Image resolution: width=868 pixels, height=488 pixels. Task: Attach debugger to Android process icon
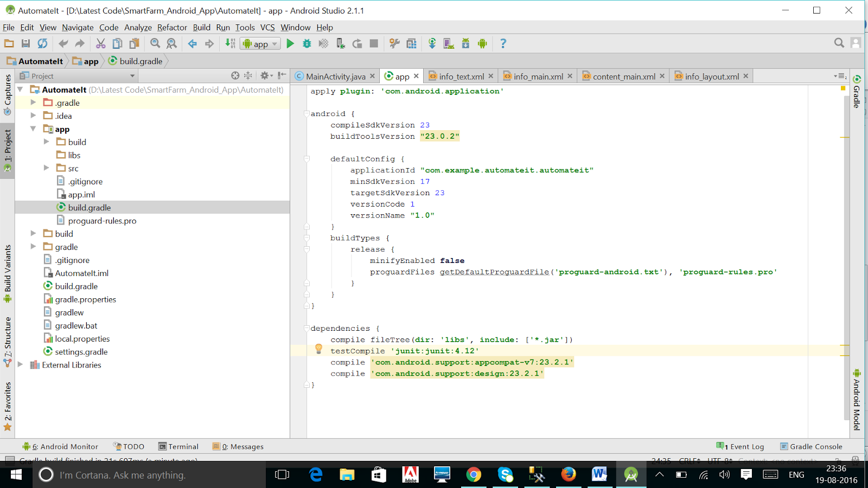[x=340, y=43]
